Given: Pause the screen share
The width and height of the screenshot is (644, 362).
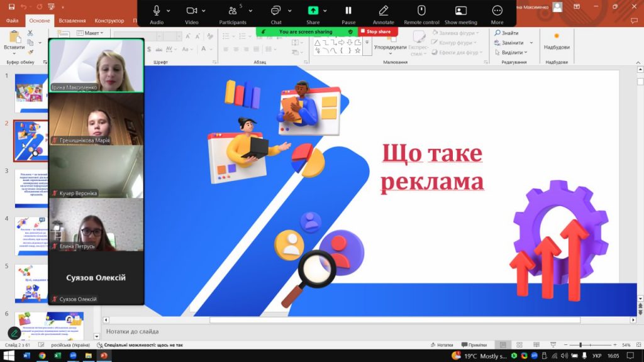Looking at the screenshot, I should pyautogui.click(x=348, y=11).
